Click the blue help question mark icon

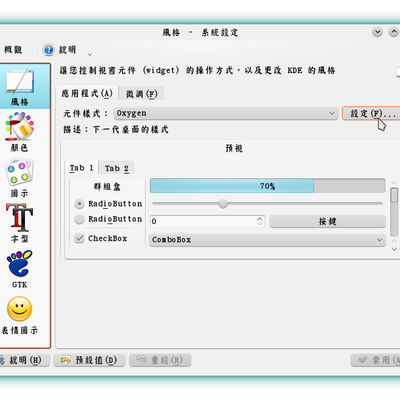pyautogui.click(x=48, y=50)
